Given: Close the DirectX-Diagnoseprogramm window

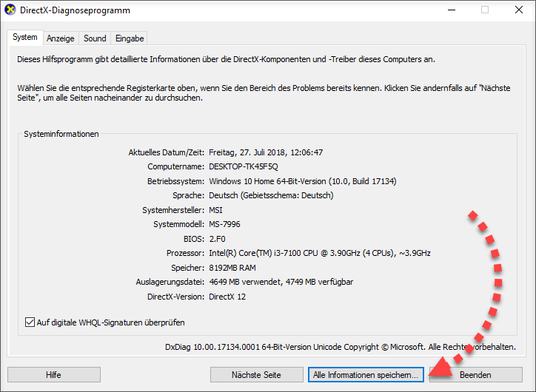Looking at the screenshot, I should pos(518,10).
